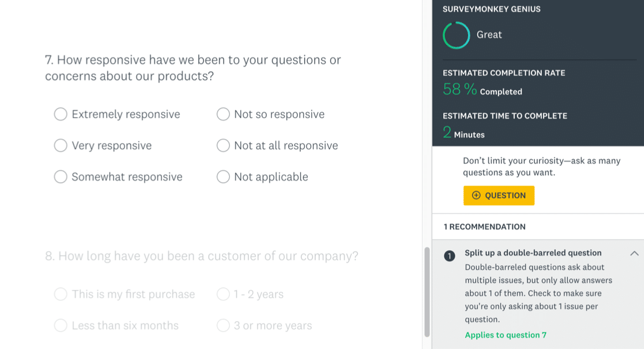Image resolution: width=644 pixels, height=349 pixels.
Task: Click the 1 RECOMMENDATION section header
Action: pyautogui.click(x=485, y=227)
